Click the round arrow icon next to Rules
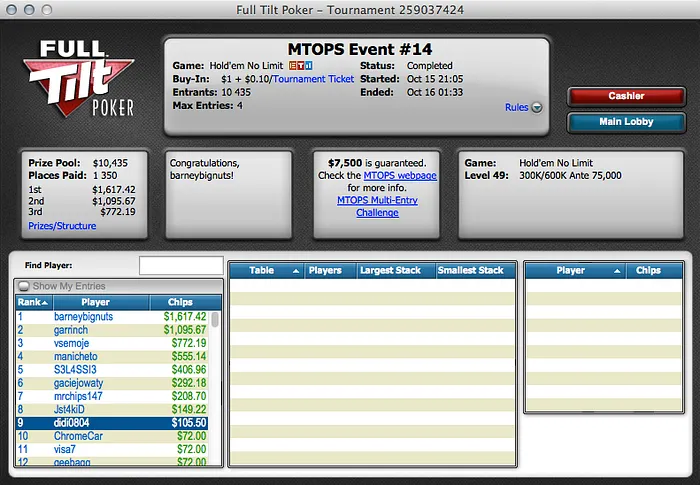The width and height of the screenshot is (700, 485). [x=537, y=108]
